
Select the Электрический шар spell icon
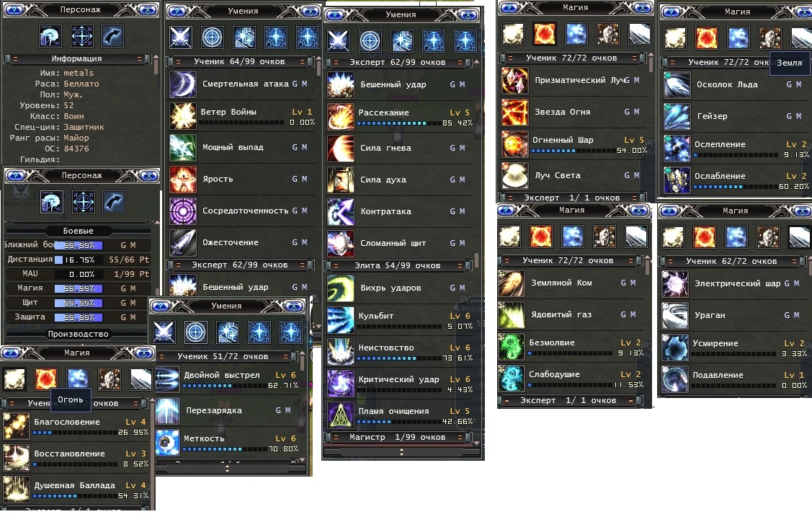click(x=675, y=284)
